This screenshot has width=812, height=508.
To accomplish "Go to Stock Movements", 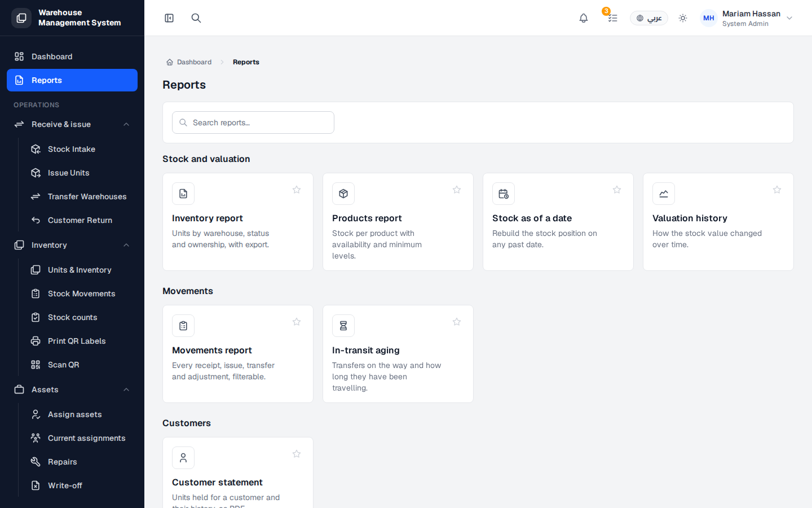I will (x=80, y=294).
